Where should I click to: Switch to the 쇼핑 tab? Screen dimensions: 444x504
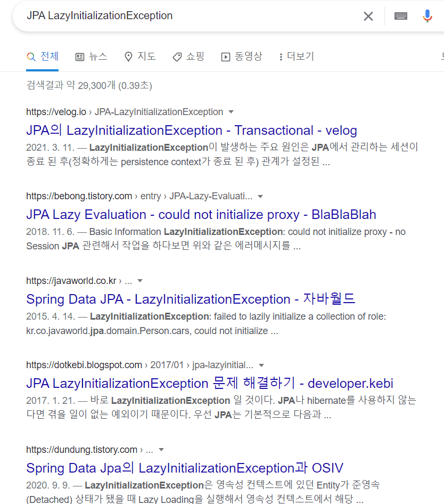pyautogui.click(x=188, y=56)
